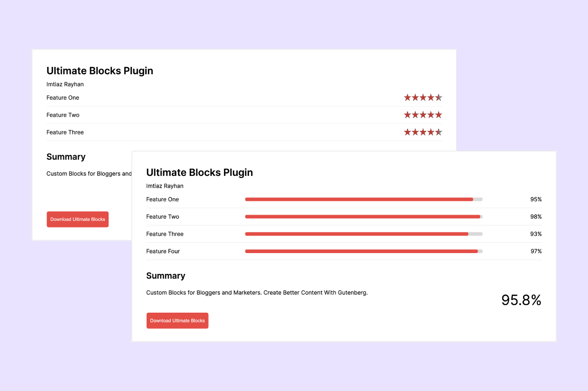The height and width of the screenshot is (391, 588).
Task: Click the first star of Feature One rating
Action: [406, 97]
